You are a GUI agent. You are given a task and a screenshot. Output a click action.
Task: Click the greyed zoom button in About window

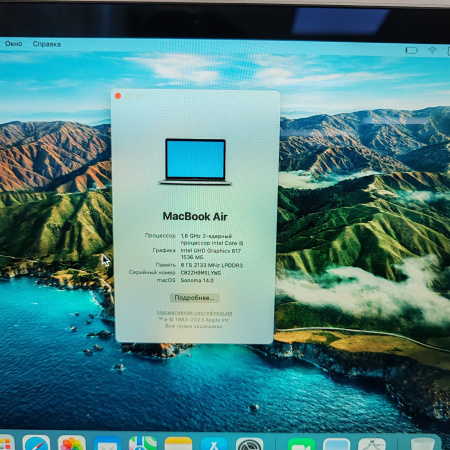[139, 96]
